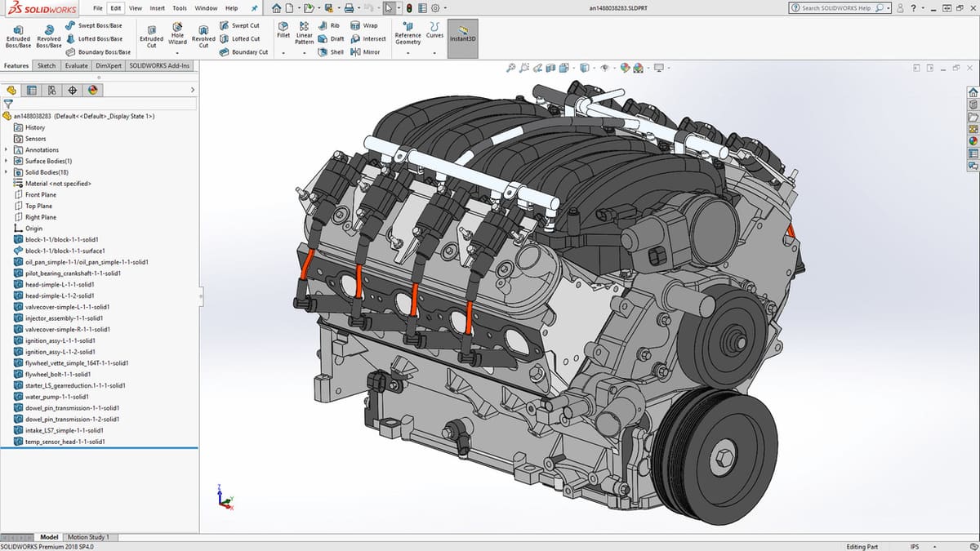Open the Reference Geometry dropdown
The width and height of the screenshot is (980, 551).
[408, 52]
